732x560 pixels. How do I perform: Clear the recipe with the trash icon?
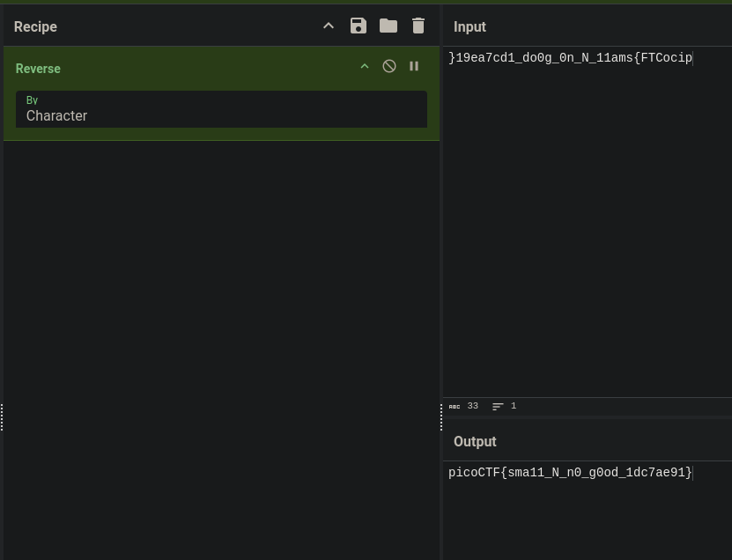(418, 26)
